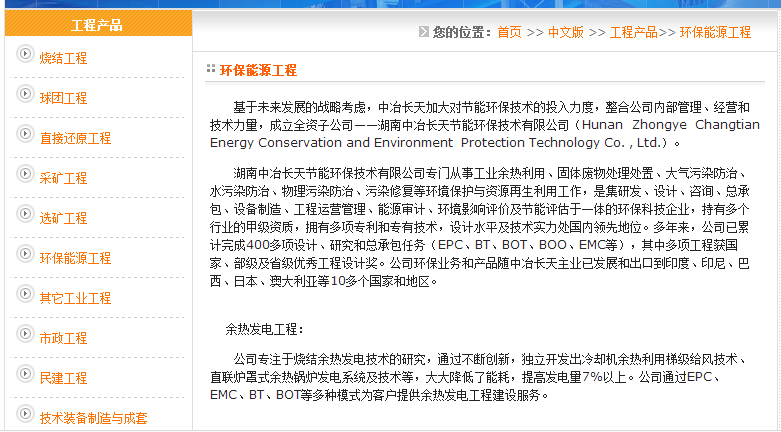Click the arrow icon beside 技术装备制造与成套
This screenshot has width=781, height=432.
click(x=25, y=413)
